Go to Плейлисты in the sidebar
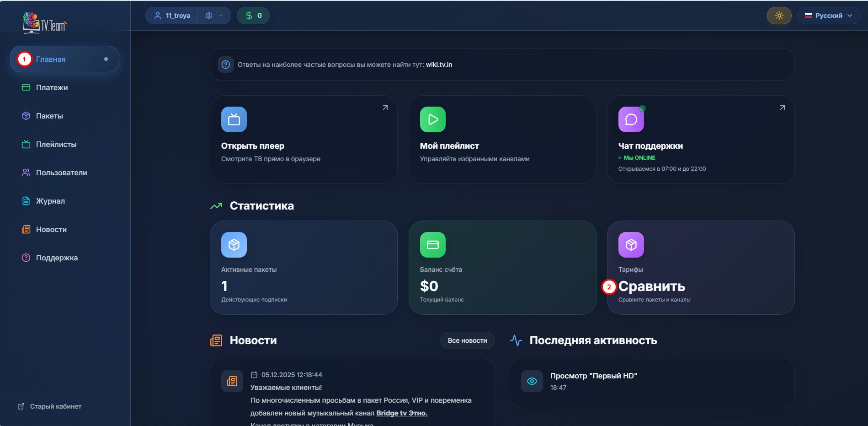Image resolution: width=868 pixels, height=426 pixels. click(56, 144)
